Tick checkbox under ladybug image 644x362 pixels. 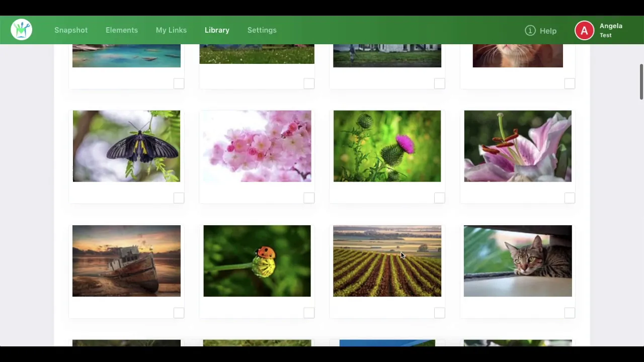click(309, 313)
